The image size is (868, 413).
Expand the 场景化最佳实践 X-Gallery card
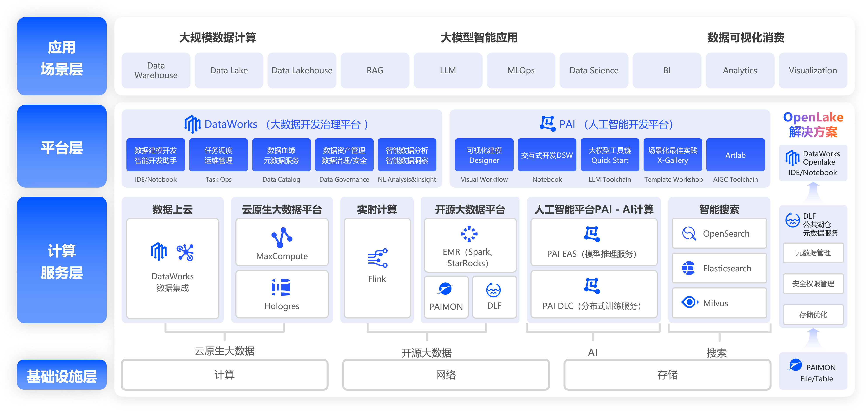[673, 155]
